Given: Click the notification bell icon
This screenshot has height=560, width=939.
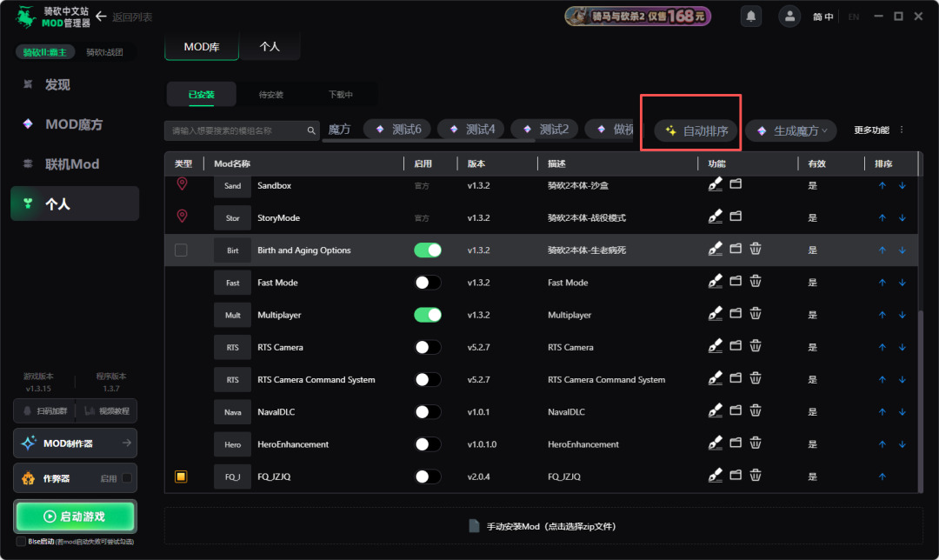Looking at the screenshot, I should [751, 17].
